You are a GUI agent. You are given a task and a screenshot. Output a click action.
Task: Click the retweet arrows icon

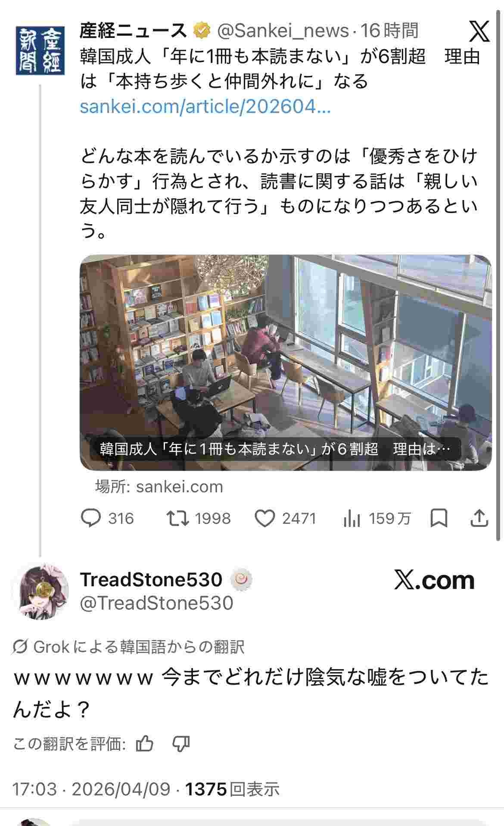(177, 518)
